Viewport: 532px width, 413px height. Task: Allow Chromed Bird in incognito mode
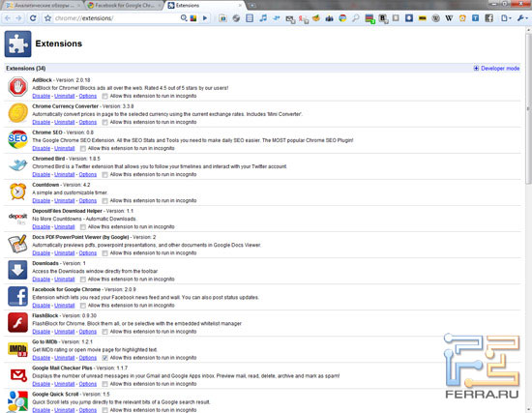[104, 174]
